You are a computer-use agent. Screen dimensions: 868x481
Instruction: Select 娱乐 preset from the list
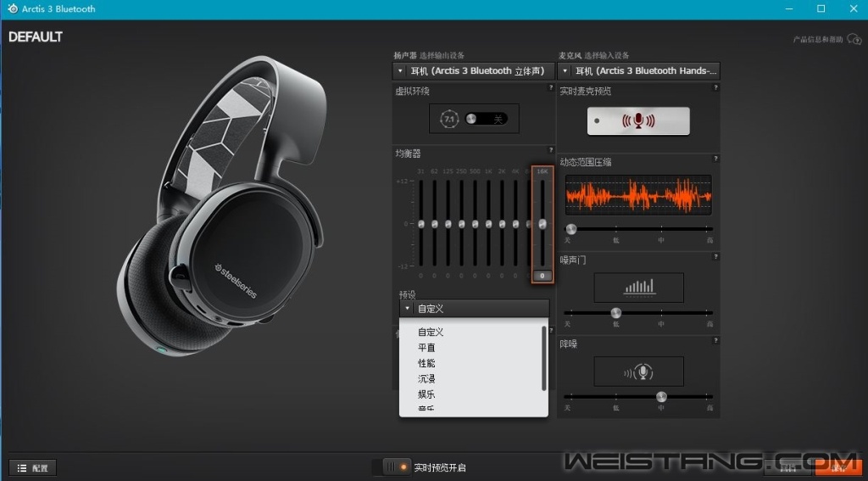click(x=427, y=394)
